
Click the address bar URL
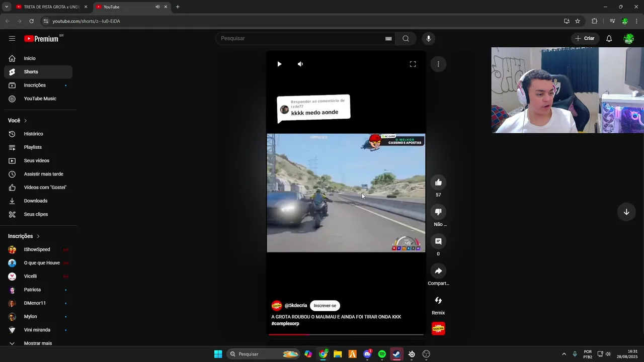click(86, 21)
